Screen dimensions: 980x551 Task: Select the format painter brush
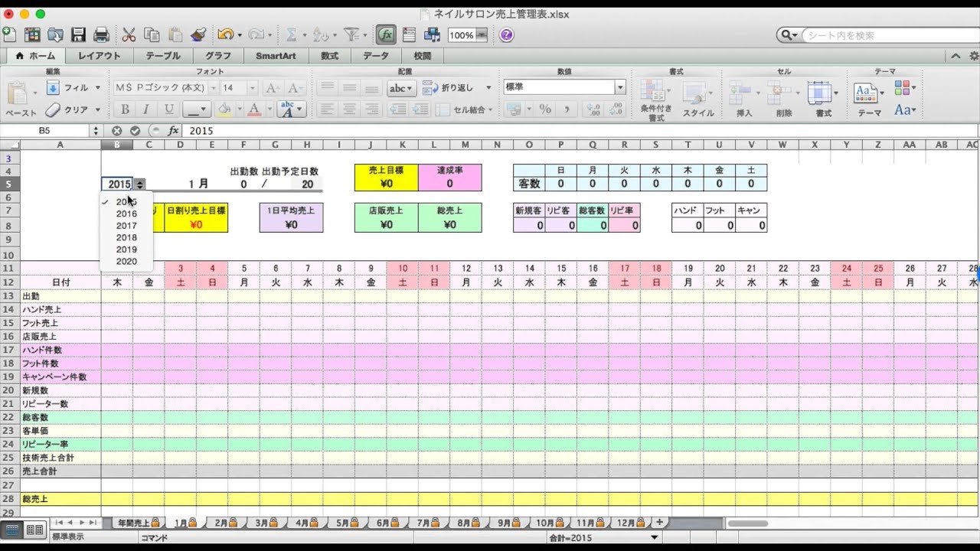click(x=198, y=34)
